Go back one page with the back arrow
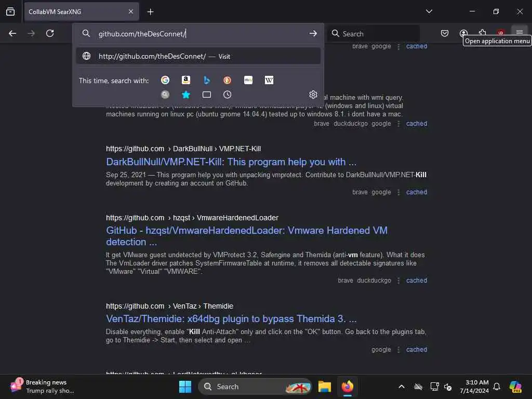The height and width of the screenshot is (399, 532). 12,33
